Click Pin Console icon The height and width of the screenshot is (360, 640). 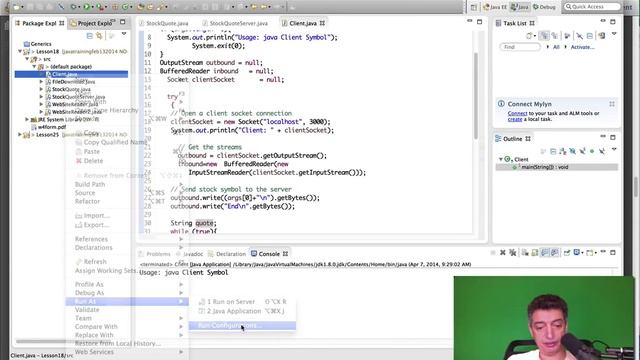567,253
